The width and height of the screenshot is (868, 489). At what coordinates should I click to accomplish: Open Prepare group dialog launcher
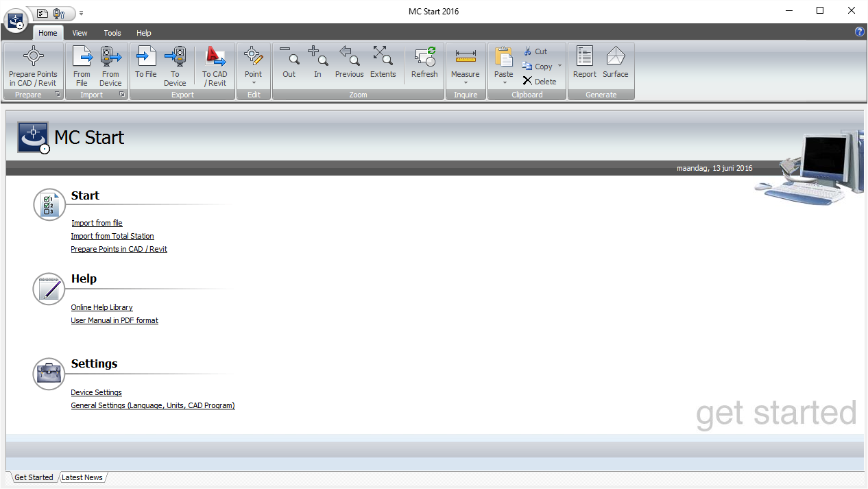pyautogui.click(x=58, y=95)
